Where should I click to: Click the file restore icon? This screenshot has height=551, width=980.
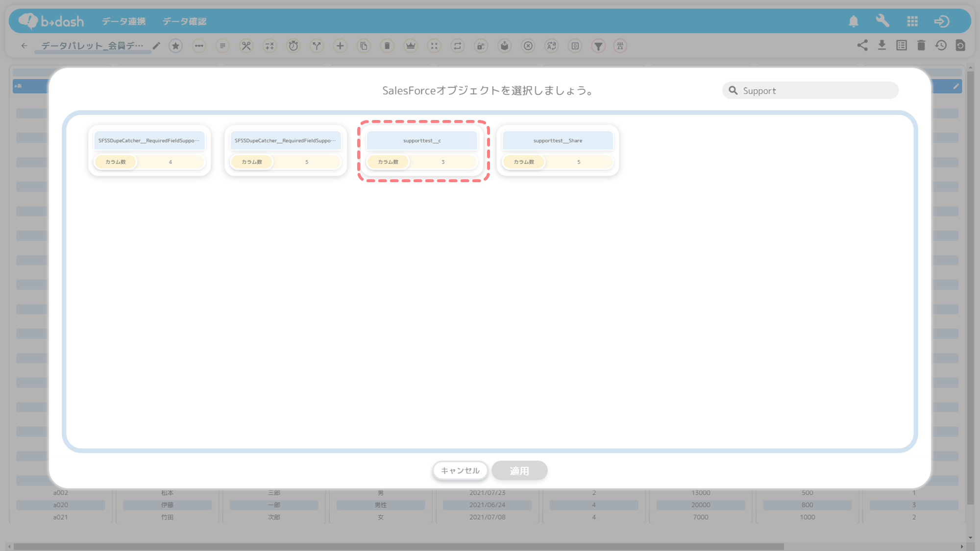pyautogui.click(x=960, y=46)
